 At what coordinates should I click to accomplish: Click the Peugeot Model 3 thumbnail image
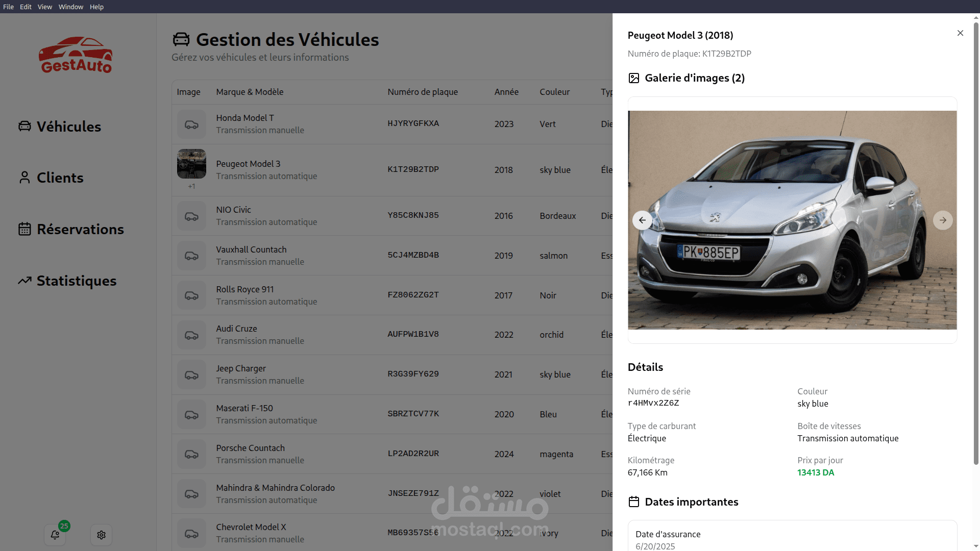click(191, 164)
